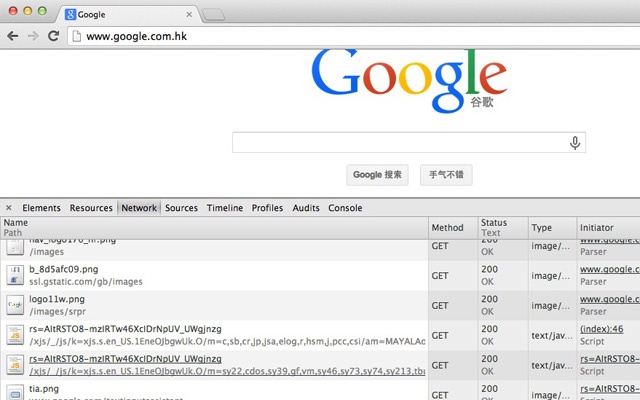Sort by the Name Path column header
This screenshot has width=640, height=400.
214,228
